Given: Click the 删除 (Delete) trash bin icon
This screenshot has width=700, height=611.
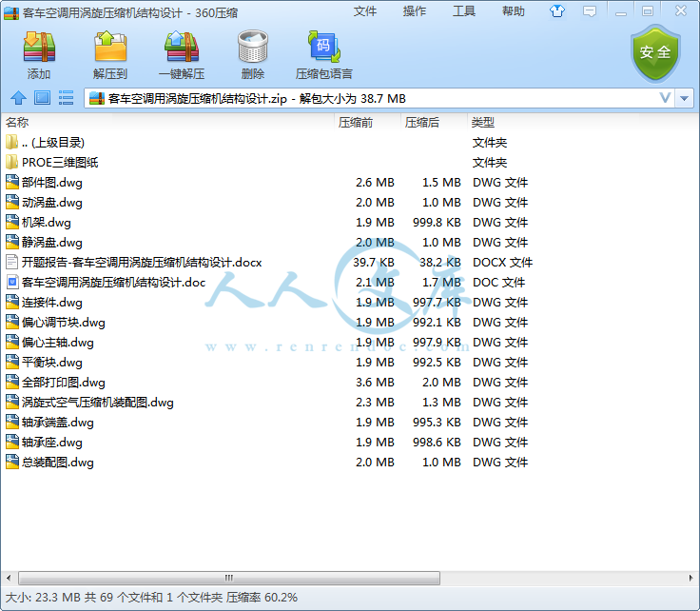Looking at the screenshot, I should 253,47.
